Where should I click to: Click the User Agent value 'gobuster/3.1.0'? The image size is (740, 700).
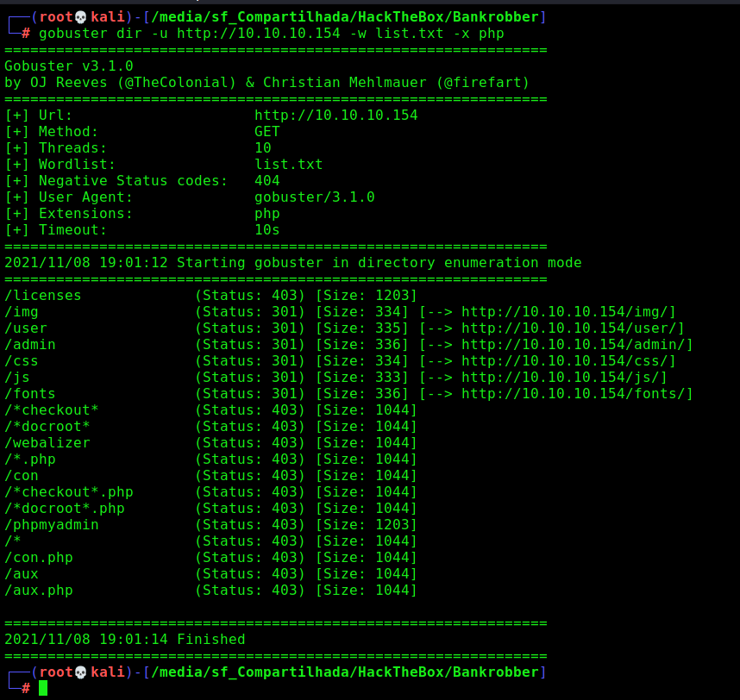(x=315, y=197)
